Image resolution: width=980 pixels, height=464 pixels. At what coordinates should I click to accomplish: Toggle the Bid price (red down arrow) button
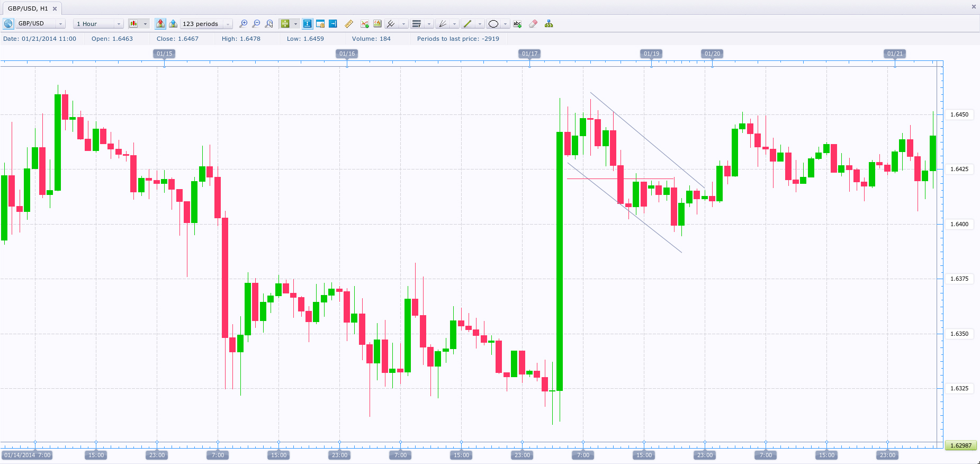coord(160,24)
